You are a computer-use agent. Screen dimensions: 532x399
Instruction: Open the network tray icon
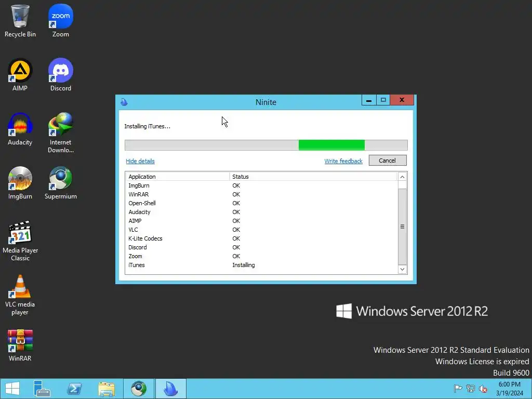471,389
